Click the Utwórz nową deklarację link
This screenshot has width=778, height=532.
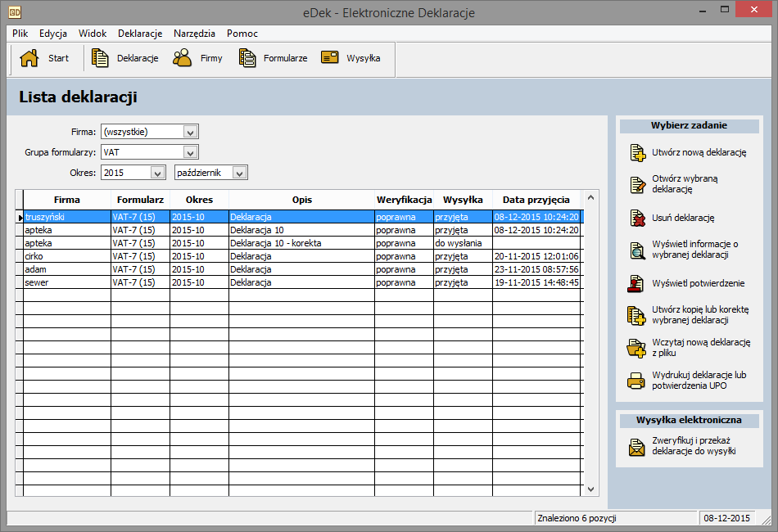click(699, 153)
